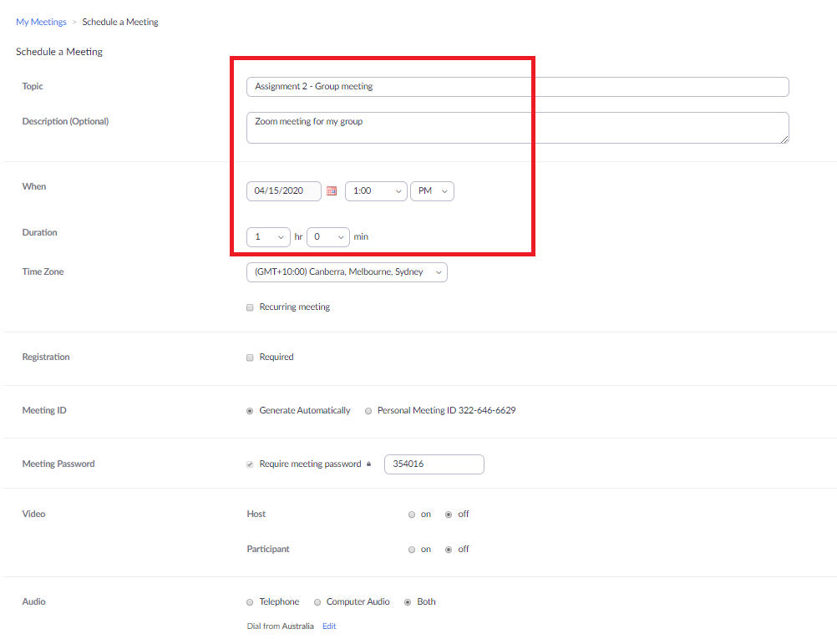The height and width of the screenshot is (644, 837).
Task: Click the 'Meeting Password' label
Action: tap(58, 464)
